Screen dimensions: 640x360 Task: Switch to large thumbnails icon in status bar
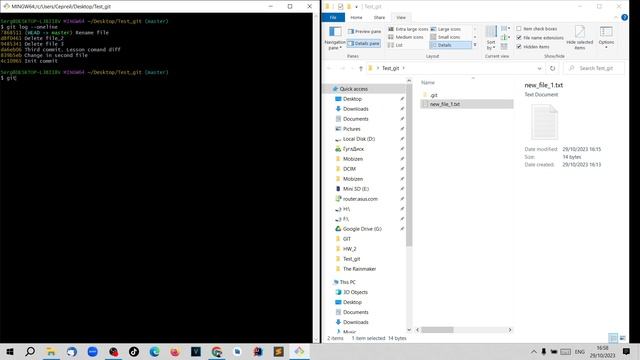click(x=622, y=338)
